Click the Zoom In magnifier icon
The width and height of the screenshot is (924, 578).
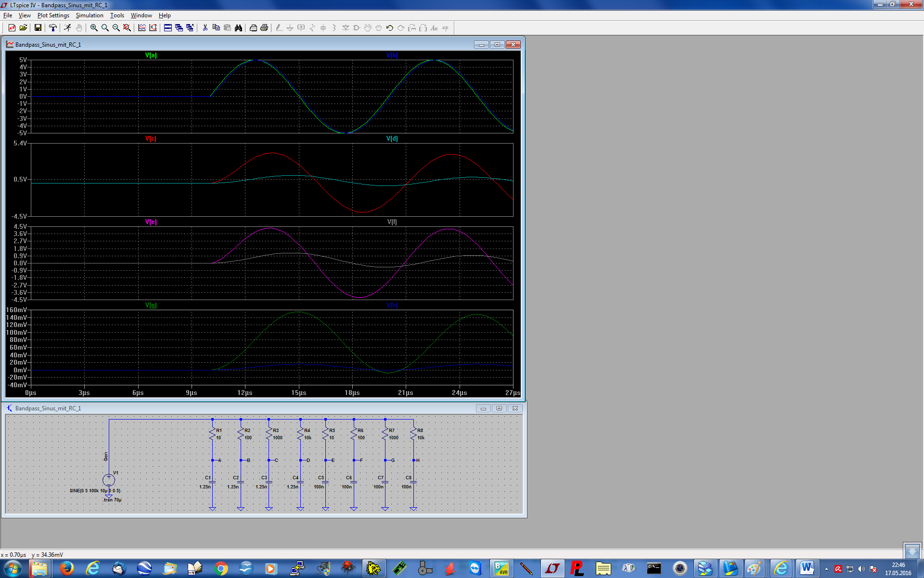pyautogui.click(x=94, y=28)
